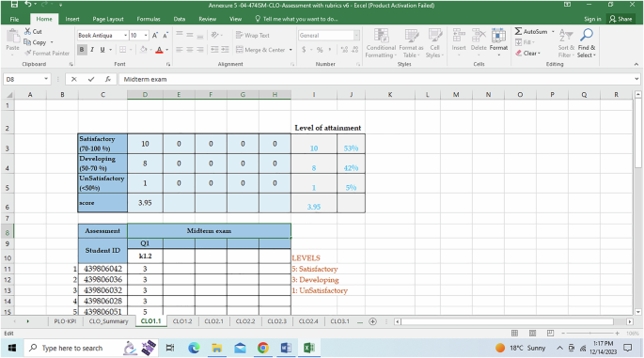
Task: Click the Orientation text-angle icon
Action: pyautogui.click(x=214, y=36)
